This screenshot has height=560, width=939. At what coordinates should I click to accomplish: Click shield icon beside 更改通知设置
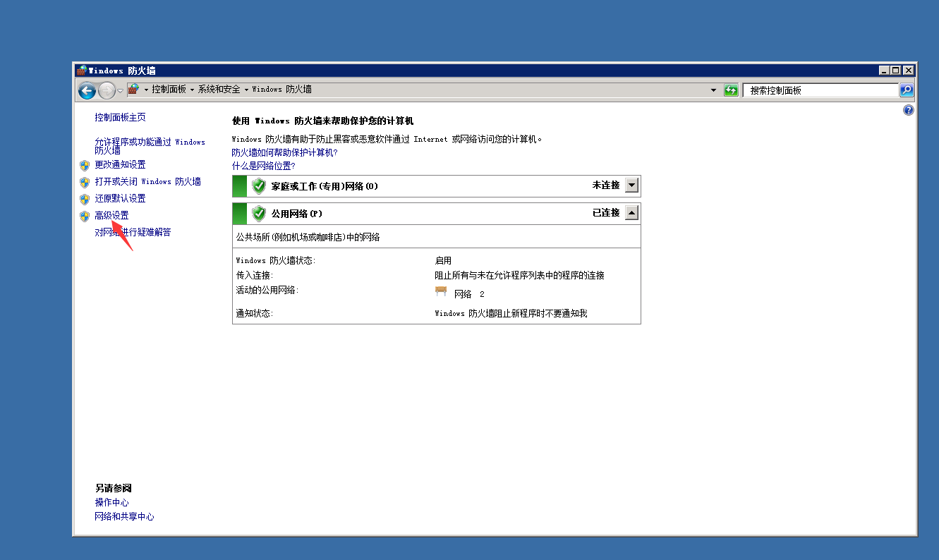click(85, 165)
